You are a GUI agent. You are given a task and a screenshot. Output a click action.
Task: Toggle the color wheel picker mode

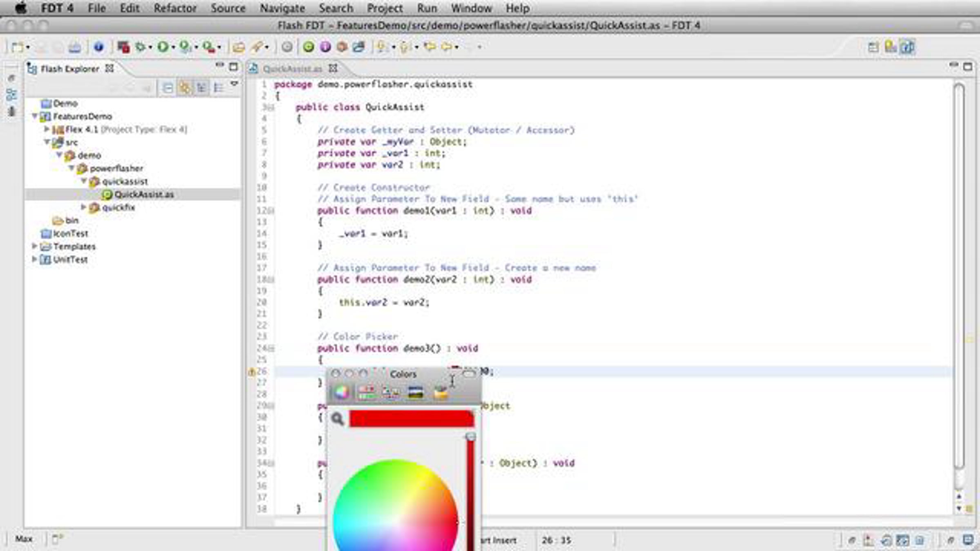coord(341,392)
